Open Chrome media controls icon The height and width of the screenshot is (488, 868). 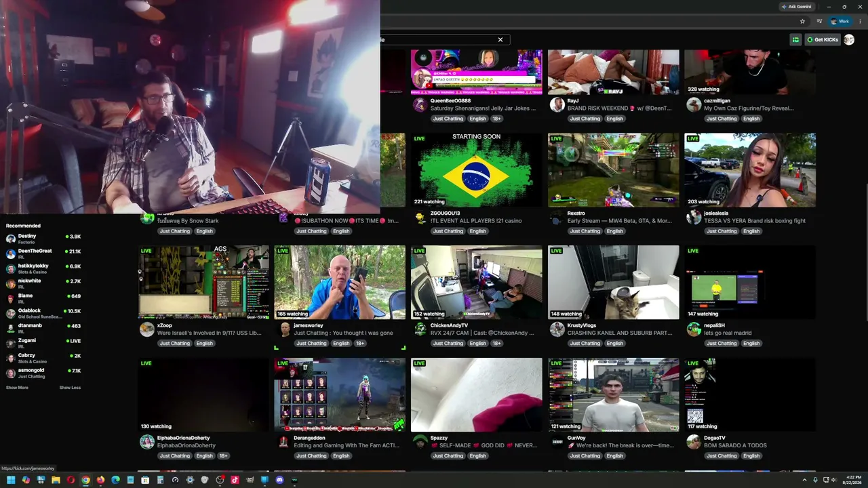pos(819,21)
